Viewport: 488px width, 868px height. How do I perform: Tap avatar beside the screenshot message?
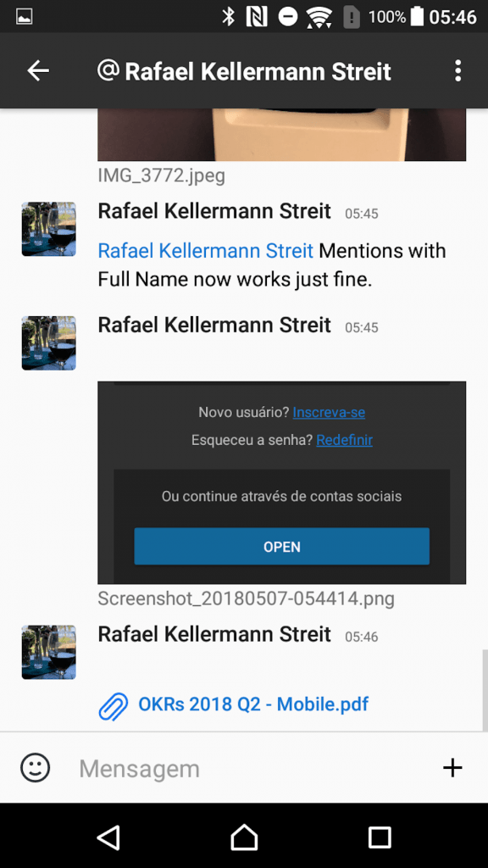tap(48, 343)
